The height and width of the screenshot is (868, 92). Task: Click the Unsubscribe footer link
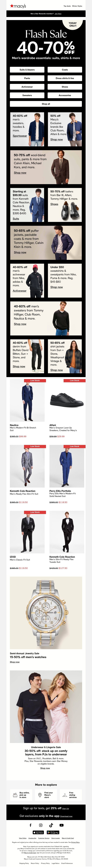pyautogui.click(x=32, y=838)
